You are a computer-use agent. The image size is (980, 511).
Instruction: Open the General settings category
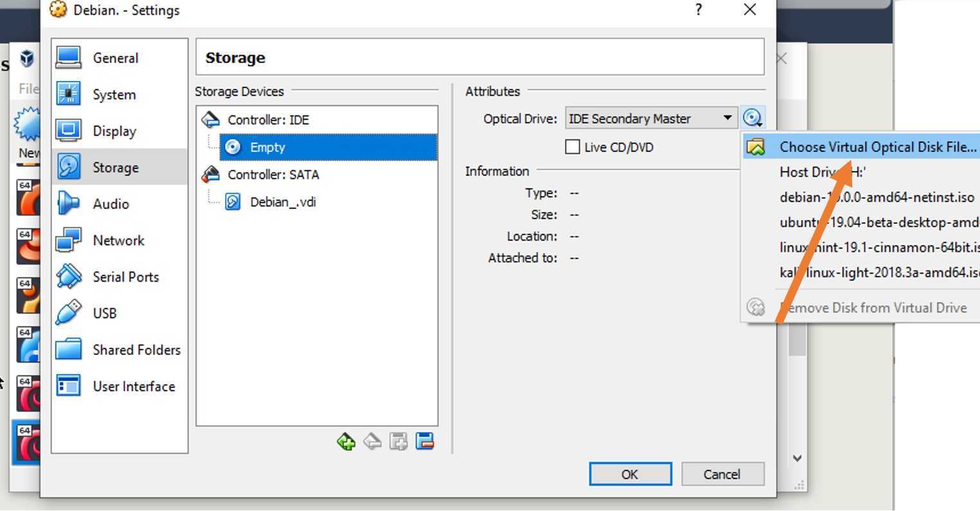(x=120, y=58)
